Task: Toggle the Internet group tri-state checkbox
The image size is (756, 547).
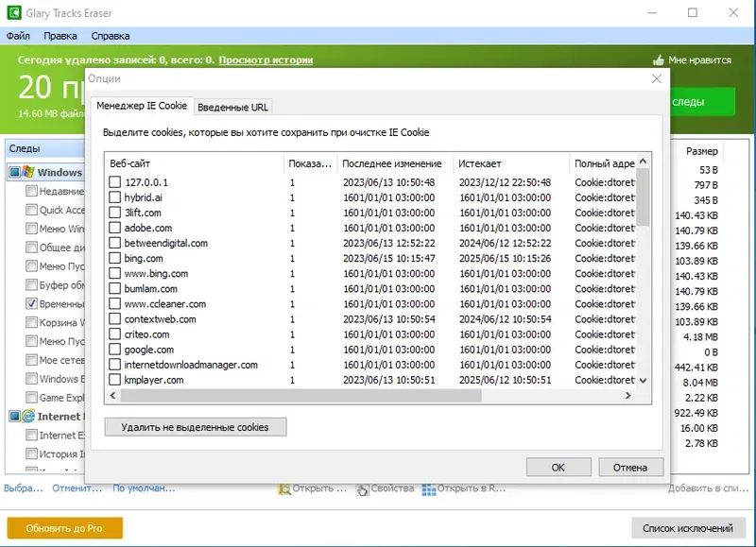Action: [15, 416]
